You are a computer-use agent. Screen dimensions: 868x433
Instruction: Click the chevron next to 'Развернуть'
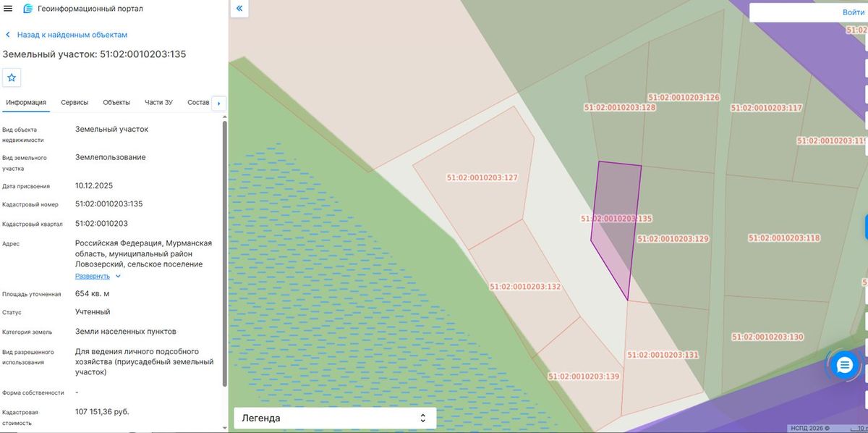pos(119,276)
